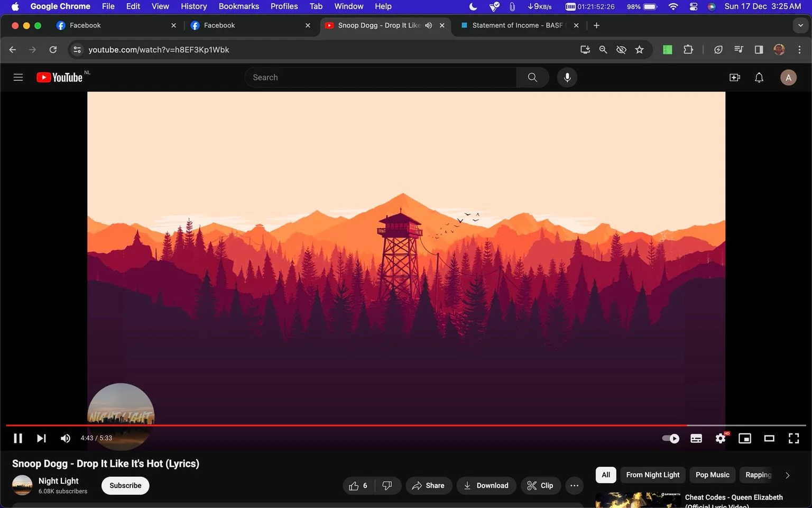Show more topic chips with right chevron
The height and width of the screenshot is (508, 812).
click(x=787, y=475)
